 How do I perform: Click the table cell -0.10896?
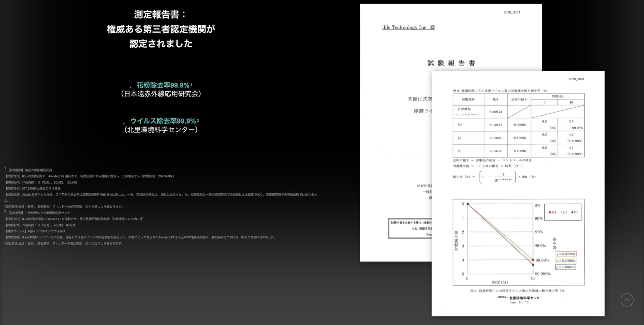(x=519, y=151)
